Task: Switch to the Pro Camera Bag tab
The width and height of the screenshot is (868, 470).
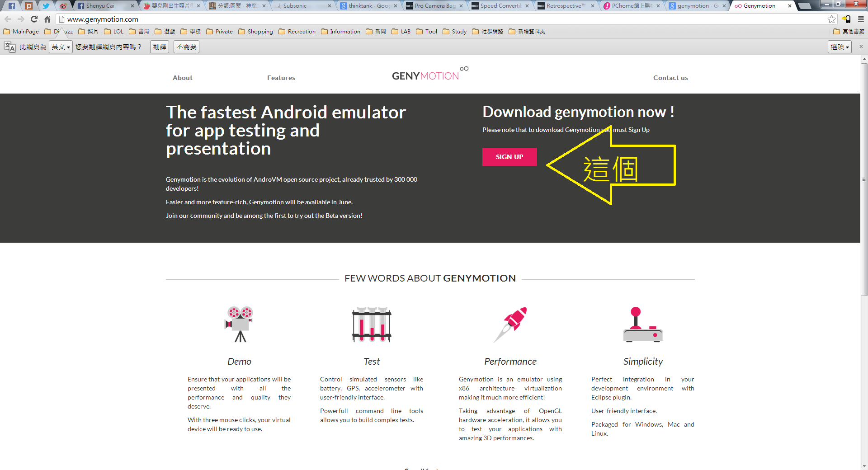Action: [x=434, y=6]
